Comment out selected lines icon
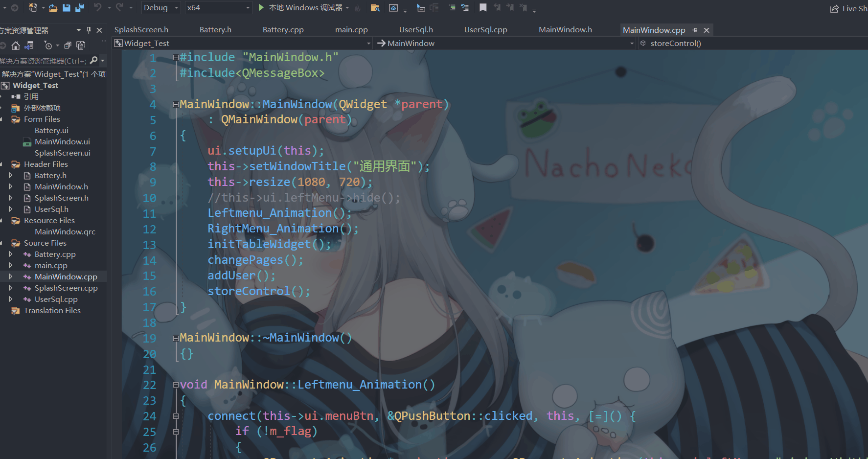The height and width of the screenshot is (459, 868). [x=452, y=8]
